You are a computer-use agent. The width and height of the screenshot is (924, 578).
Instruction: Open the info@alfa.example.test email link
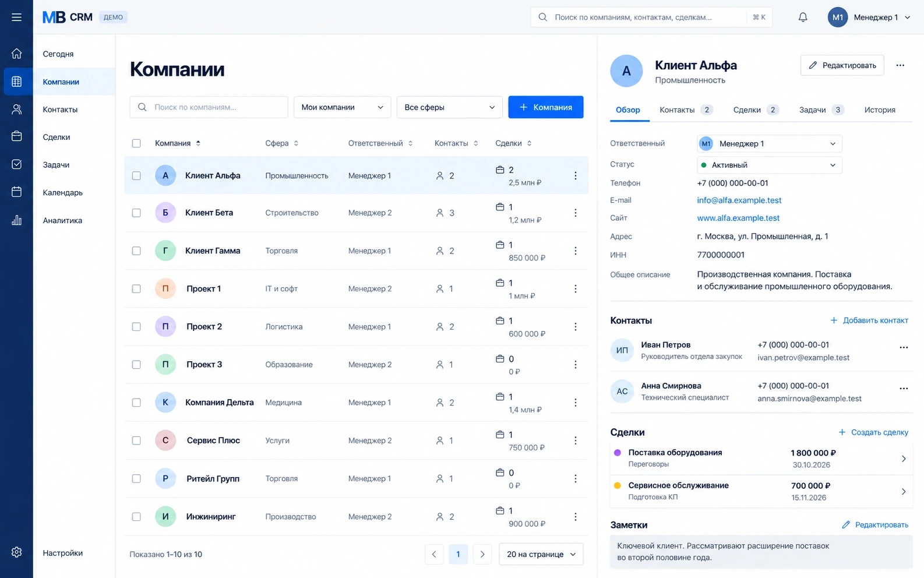click(x=739, y=200)
